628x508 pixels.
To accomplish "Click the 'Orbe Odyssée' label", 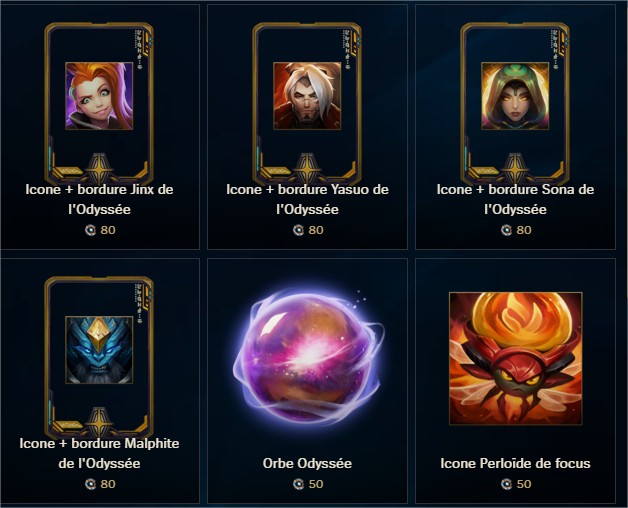I will tap(307, 464).
